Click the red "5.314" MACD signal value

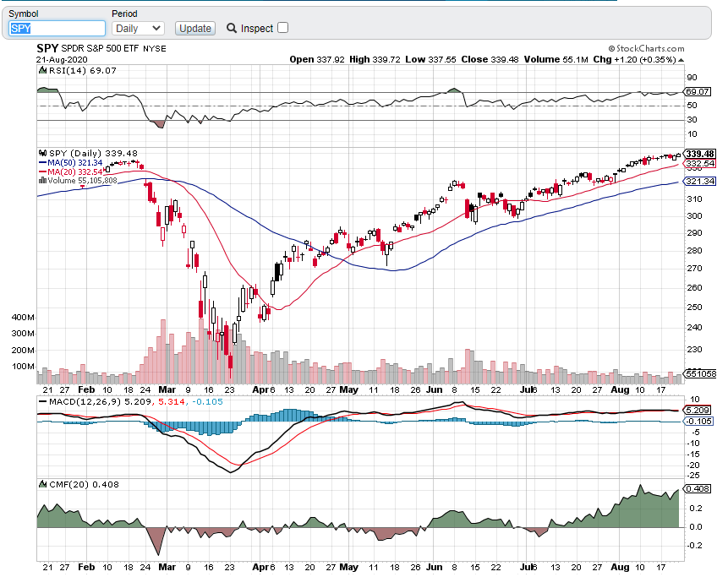(172, 401)
